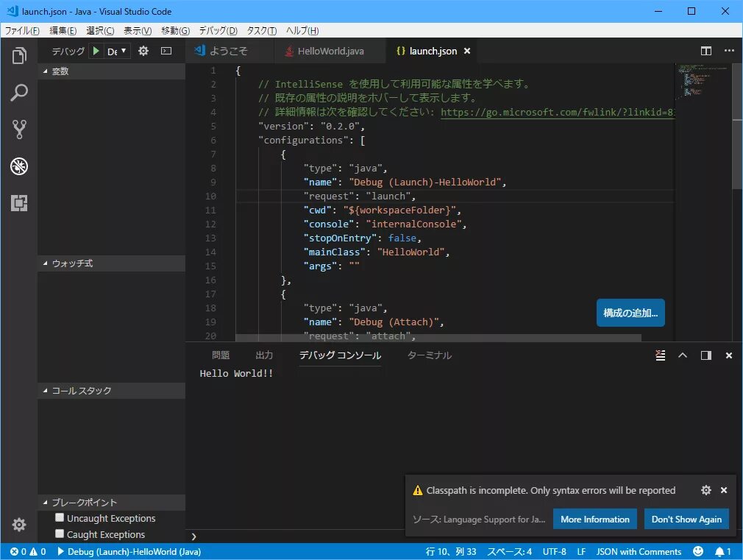Clear the debug console output
The height and width of the screenshot is (560, 743).
pyautogui.click(x=660, y=355)
